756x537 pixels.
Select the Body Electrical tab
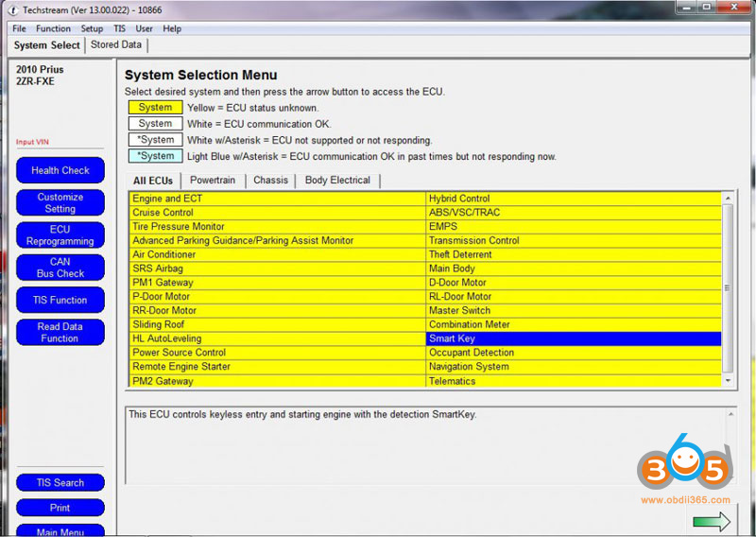click(x=337, y=180)
